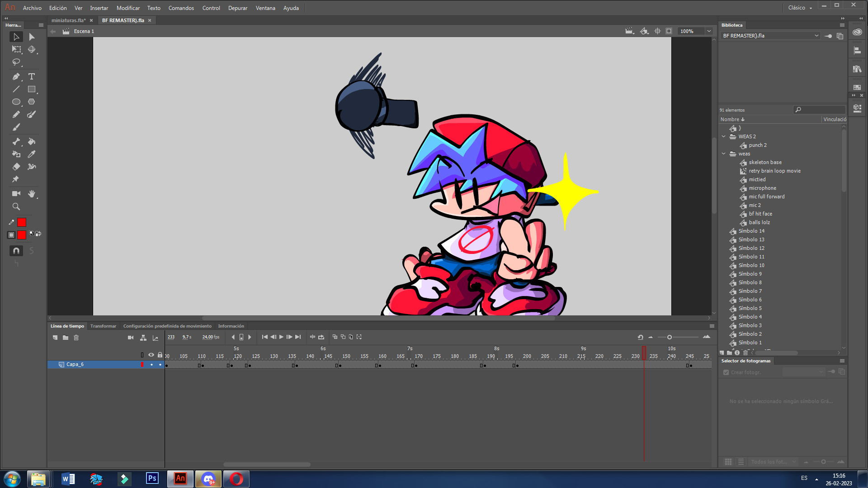Viewport: 868px width, 488px height.
Task: Select the Free Transform tool
Action: 16,50
